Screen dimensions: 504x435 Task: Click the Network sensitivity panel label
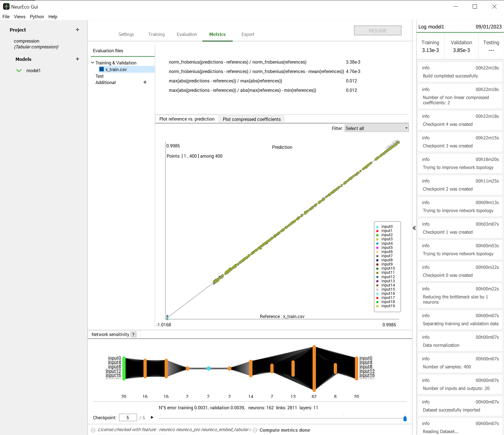[x=110, y=334]
